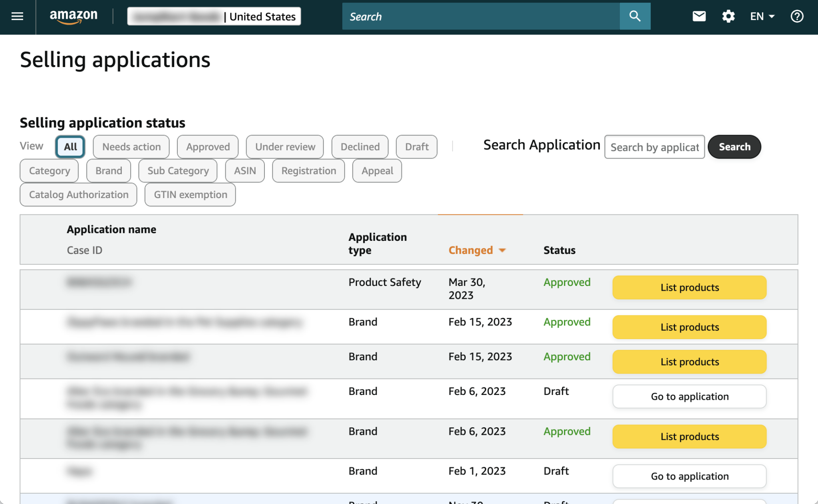Toggle the Declined status filter
818x504 pixels.
point(359,147)
